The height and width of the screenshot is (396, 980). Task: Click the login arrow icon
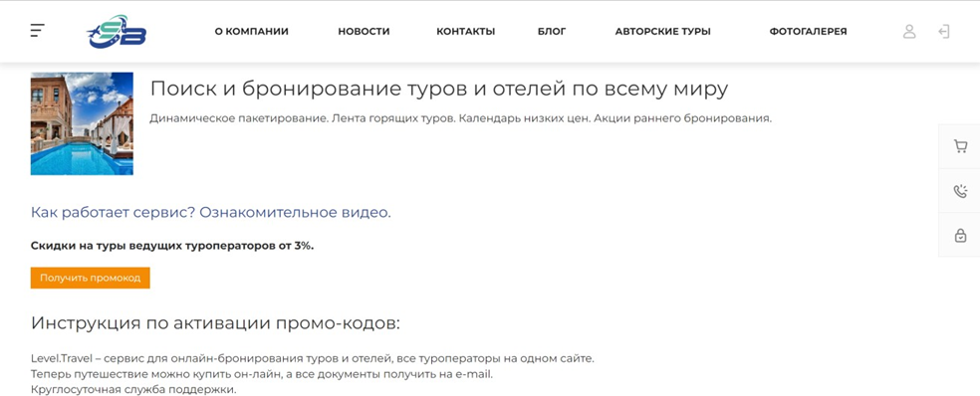[x=944, y=31]
